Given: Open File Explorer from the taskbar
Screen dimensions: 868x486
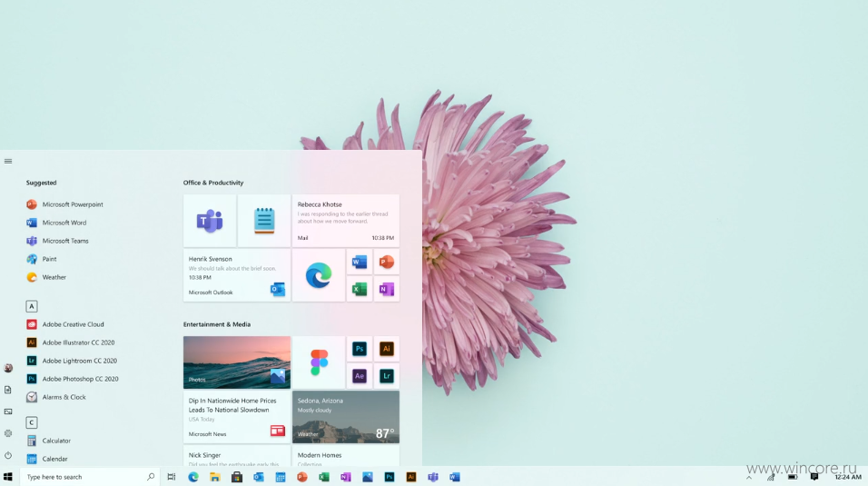Looking at the screenshot, I should coord(215,477).
